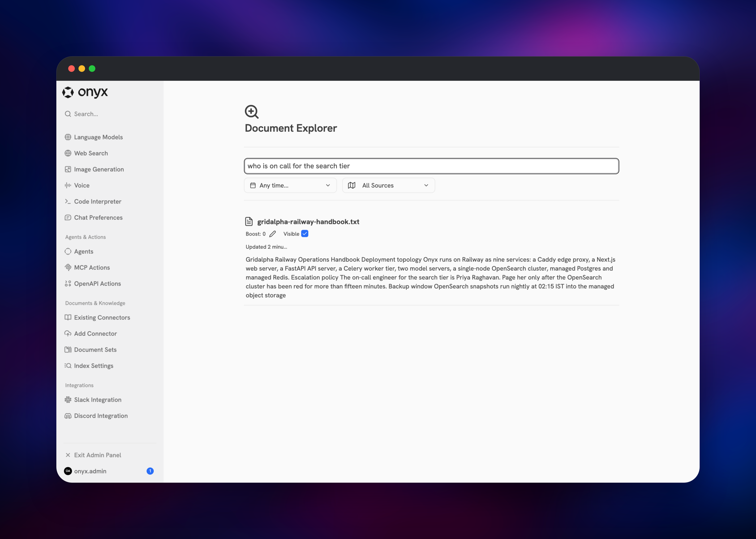The height and width of the screenshot is (539, 756).
Task: Open Slack Integration settings
Action: pos(110,400)
